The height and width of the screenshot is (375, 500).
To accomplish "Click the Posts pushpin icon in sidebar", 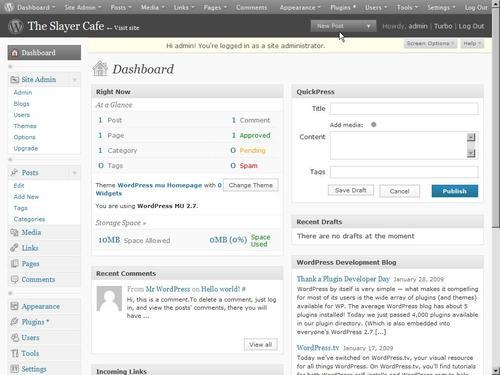I will (x=15, y=172).
